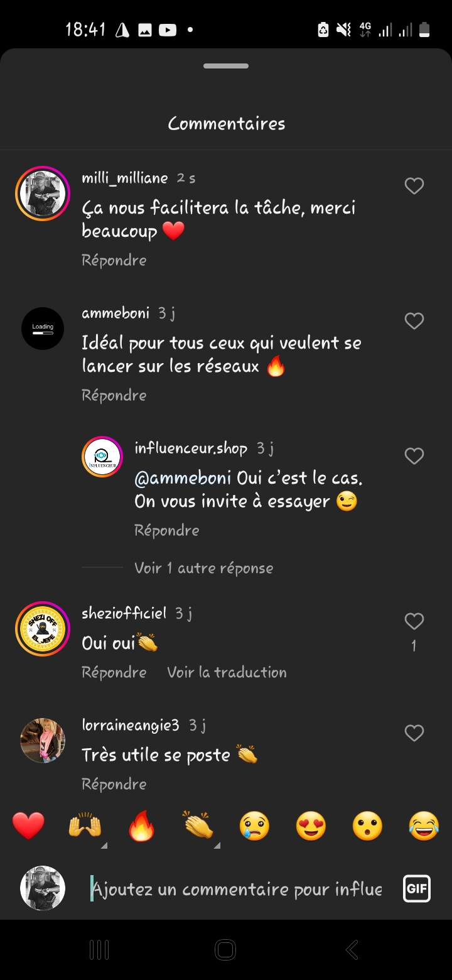Like lorraineangie3's comment
Image resolution: width=452 pixels, height=980 pixels.
(414, 733)
